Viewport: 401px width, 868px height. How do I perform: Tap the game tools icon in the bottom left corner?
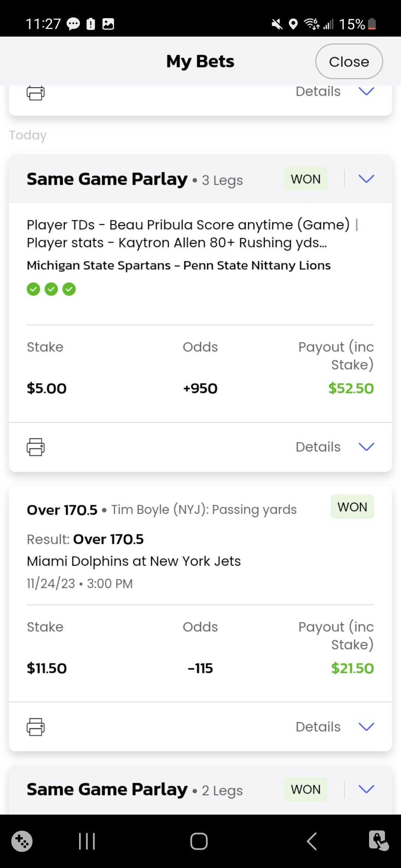coord(22,841)
